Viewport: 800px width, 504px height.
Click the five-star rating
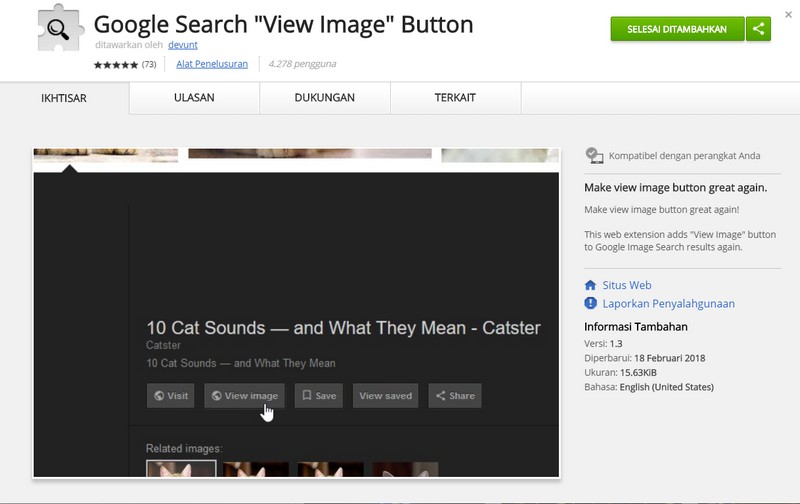pyautogui.click(x=116, y=65)
